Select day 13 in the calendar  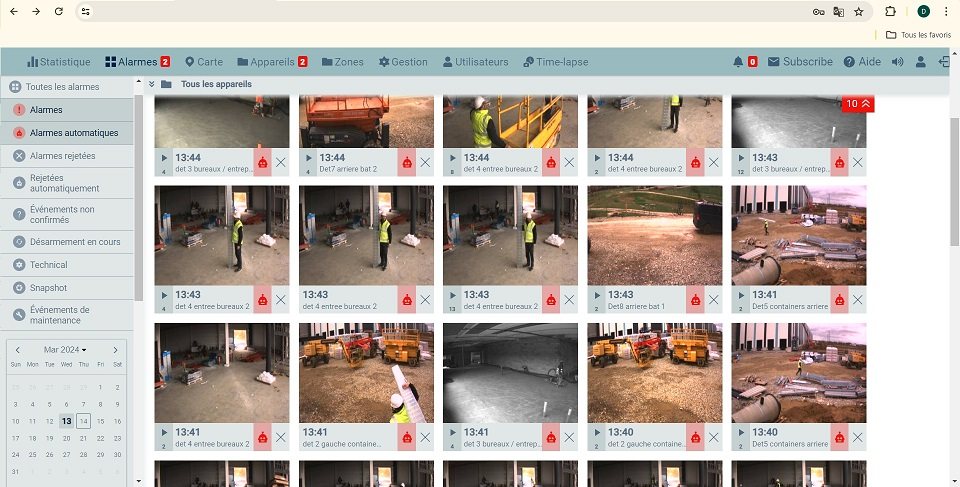tap(66, 421)
